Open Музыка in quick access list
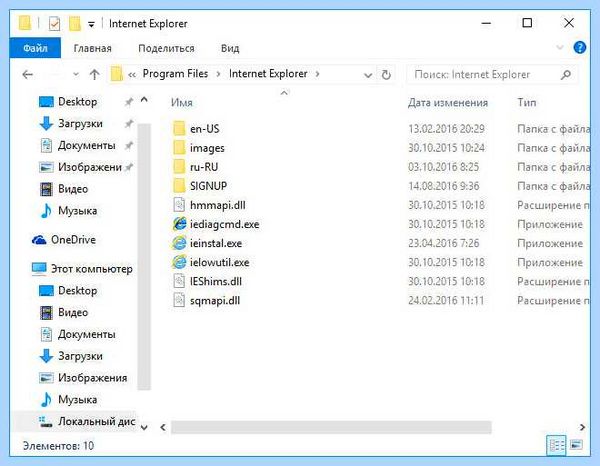 (x=78, y=211)
